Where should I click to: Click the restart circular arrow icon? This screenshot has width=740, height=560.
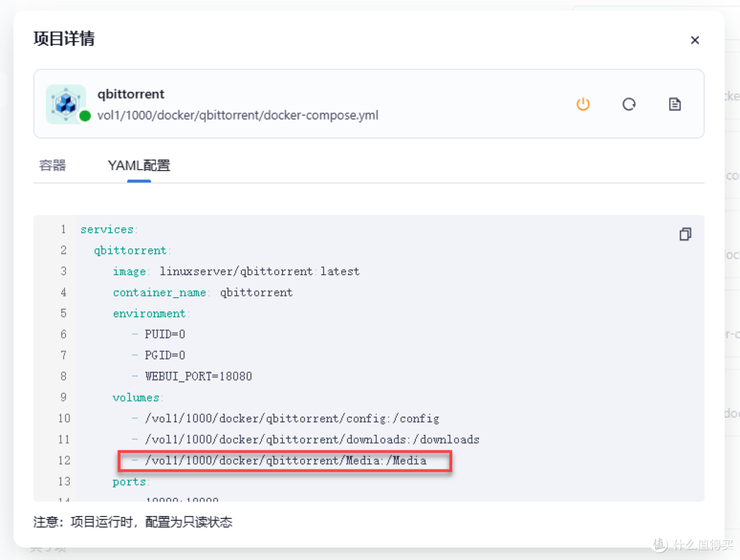coord(628,104)
